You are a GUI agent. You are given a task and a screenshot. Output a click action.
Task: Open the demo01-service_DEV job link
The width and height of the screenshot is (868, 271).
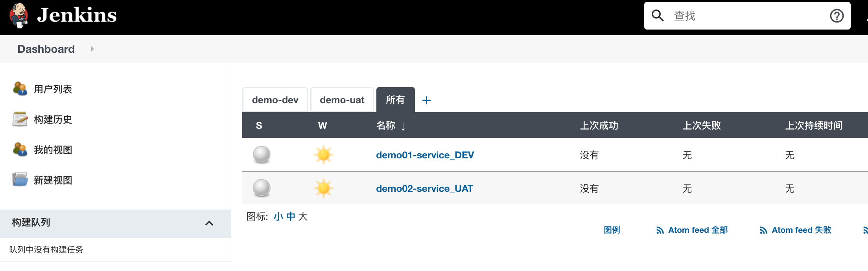(x=425, y=155)
